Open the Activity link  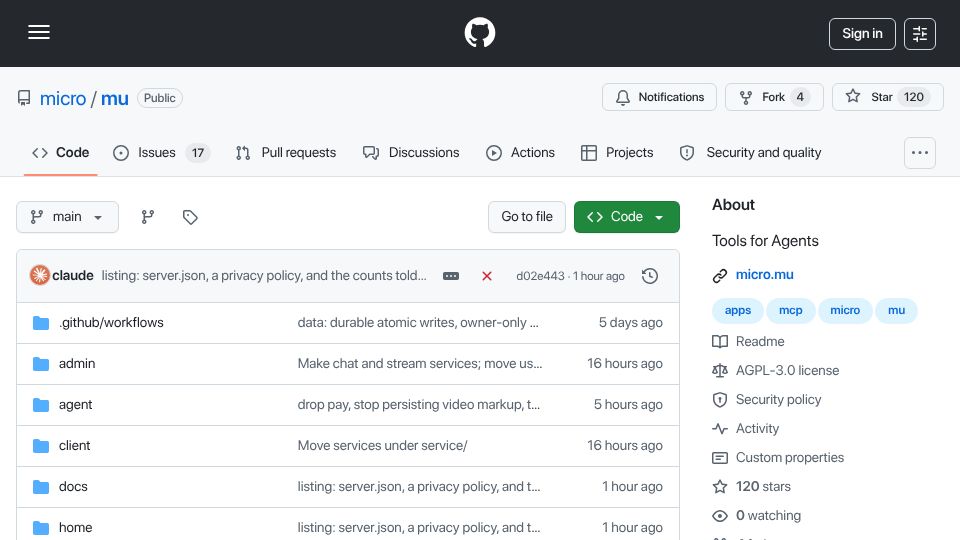coord(757,429)
